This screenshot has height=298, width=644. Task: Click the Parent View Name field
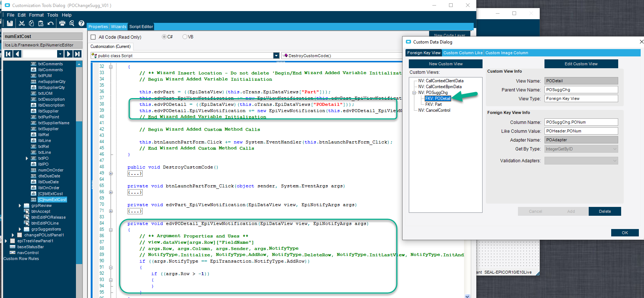click(581, 90)
